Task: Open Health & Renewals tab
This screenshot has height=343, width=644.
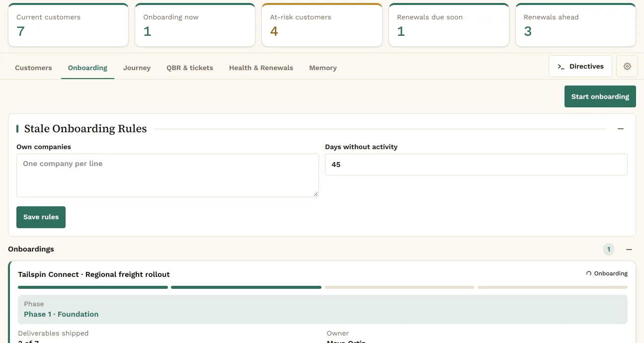Action: 261,68
